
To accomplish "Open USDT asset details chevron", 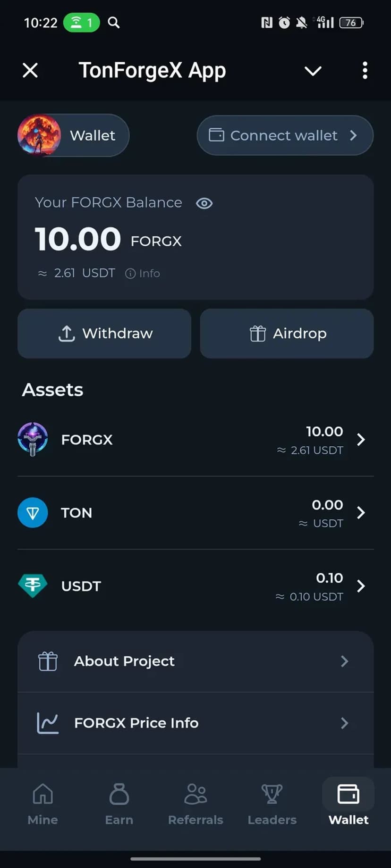I will (x=361, y=586).
